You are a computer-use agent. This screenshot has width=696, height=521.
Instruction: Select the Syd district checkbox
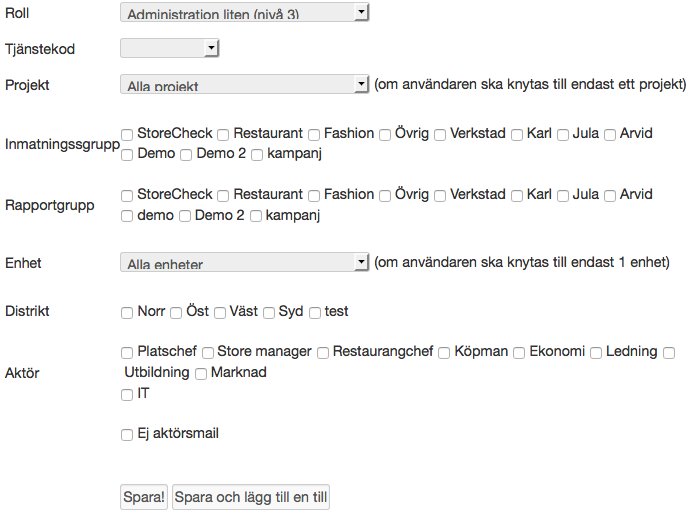(x=269, y=313)
